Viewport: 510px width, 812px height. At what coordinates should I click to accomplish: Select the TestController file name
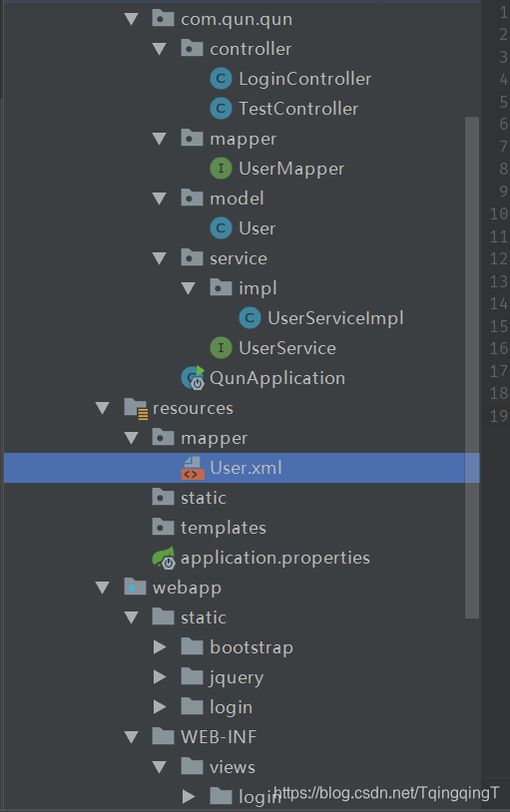point(298,109)
